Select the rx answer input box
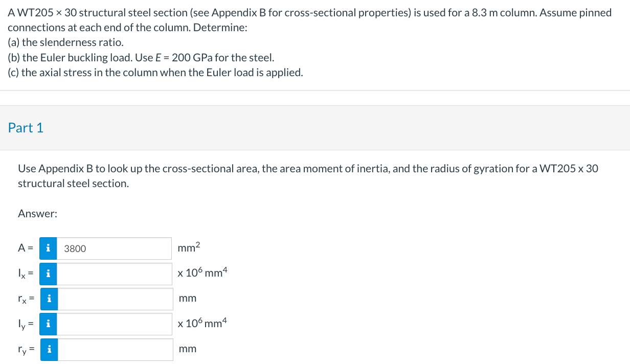 pos(115,299)
